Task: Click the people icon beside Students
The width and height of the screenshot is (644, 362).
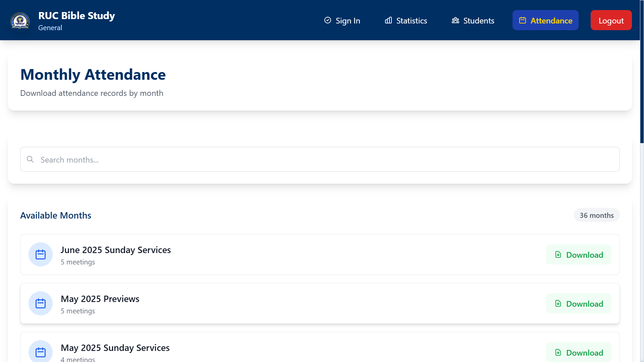Action: coord(455,20)
